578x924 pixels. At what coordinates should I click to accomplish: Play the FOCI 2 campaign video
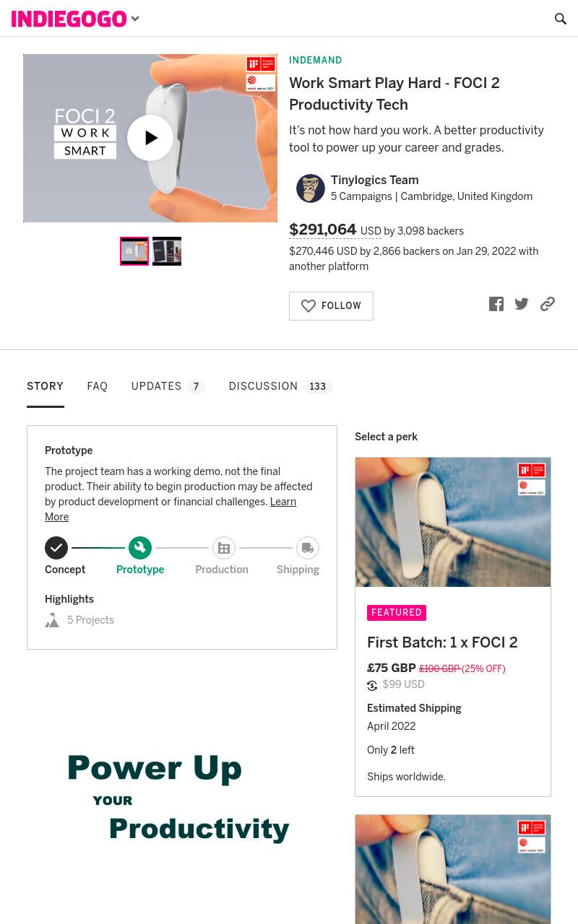[150, 138]
